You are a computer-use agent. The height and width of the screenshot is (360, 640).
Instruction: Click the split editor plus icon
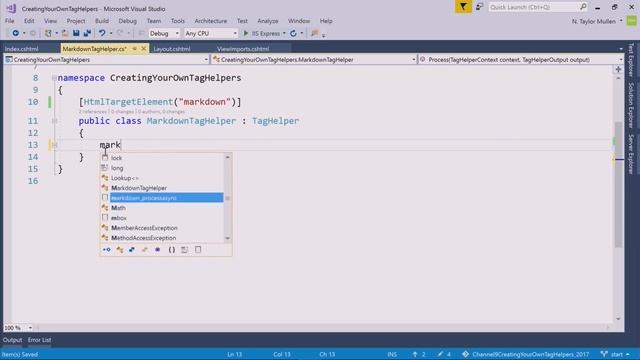tap(618, 69)
